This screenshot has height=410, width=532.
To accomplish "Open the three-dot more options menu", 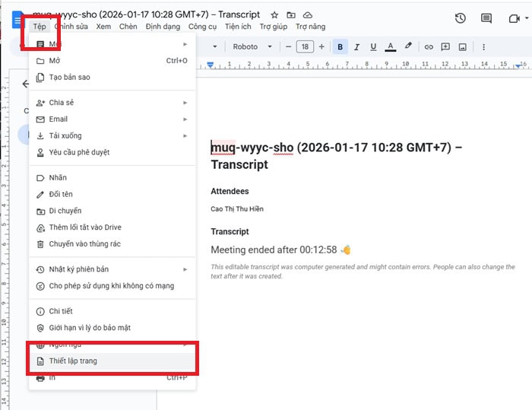I will tap(484, 47).
